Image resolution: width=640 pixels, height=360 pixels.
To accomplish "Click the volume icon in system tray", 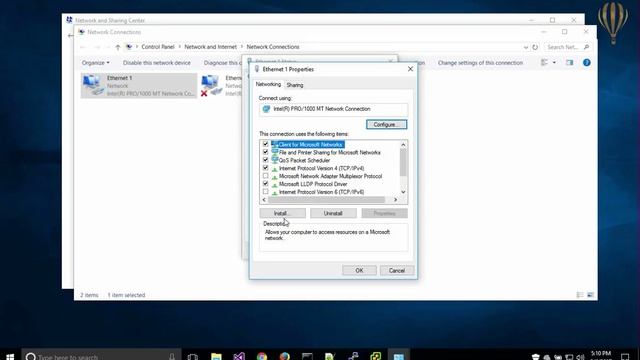I will coord(580,357).
